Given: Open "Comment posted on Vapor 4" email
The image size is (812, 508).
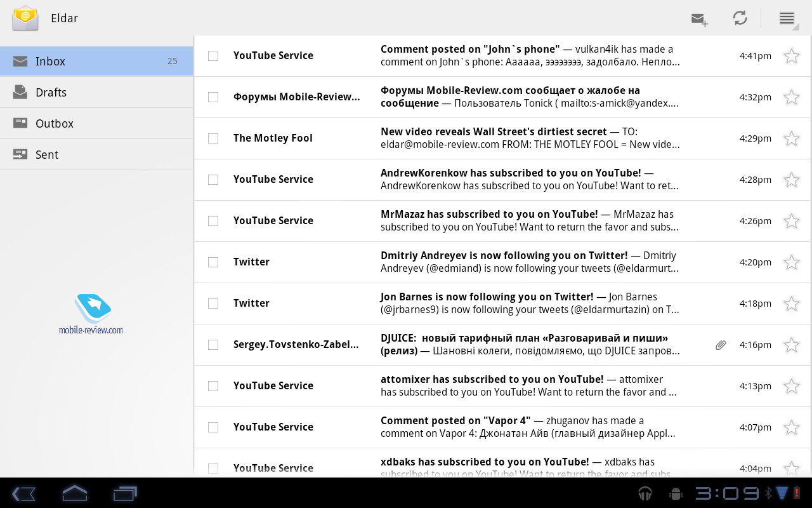Looking at the screenshot, I should 502,427.
